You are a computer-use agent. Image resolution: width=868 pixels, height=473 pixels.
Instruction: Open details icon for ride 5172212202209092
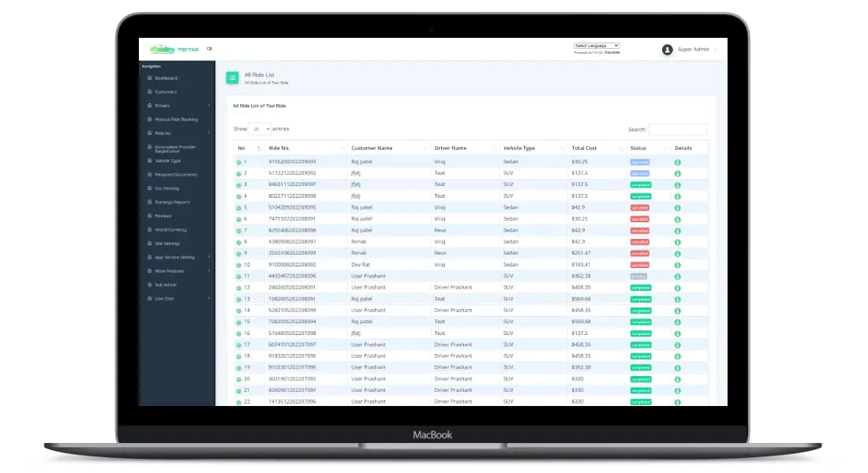(678, 173)
